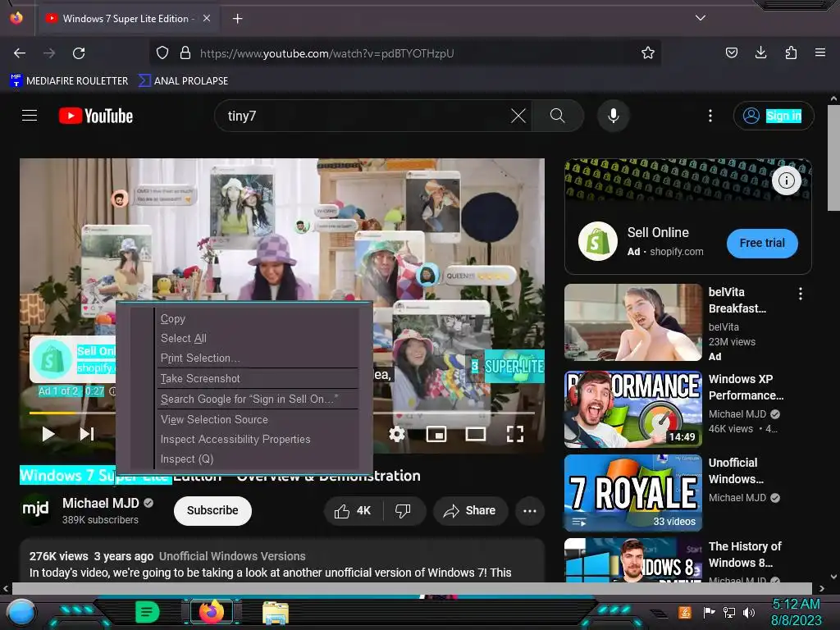Viewport: 840px width, 630px height.
Task: Open the MEDIAFIRE ROULETTER bookmark
Action: point(69,81)
